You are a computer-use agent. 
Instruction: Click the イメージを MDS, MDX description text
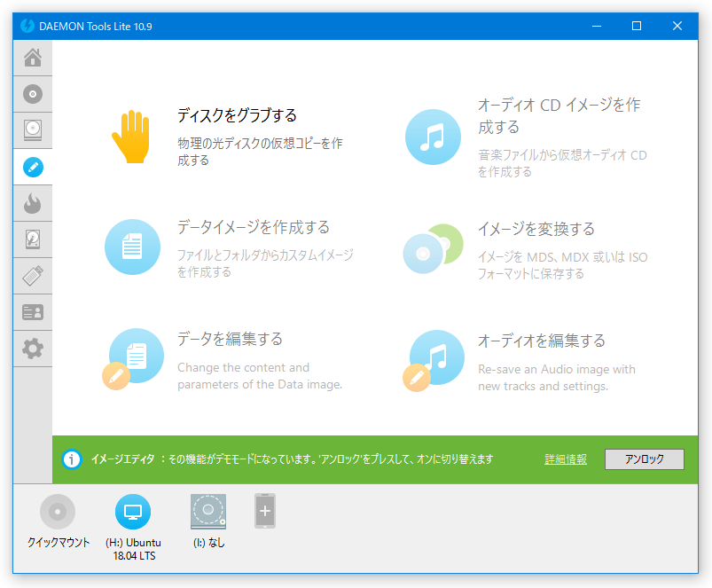coord(563,265)
